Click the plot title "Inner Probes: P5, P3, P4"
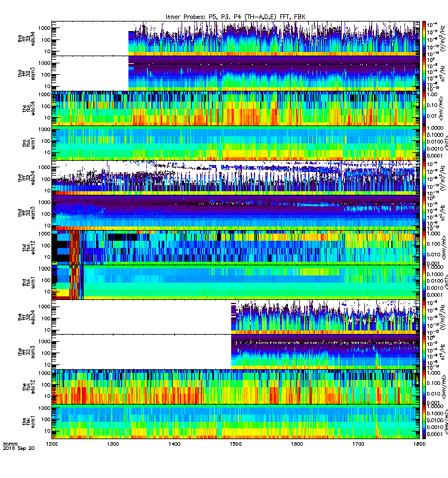Viewport: 448px width, 478px height. coord(204,17)
